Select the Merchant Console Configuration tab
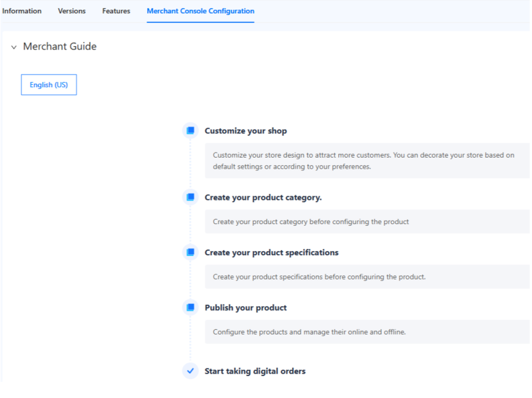 click(200, 11)
